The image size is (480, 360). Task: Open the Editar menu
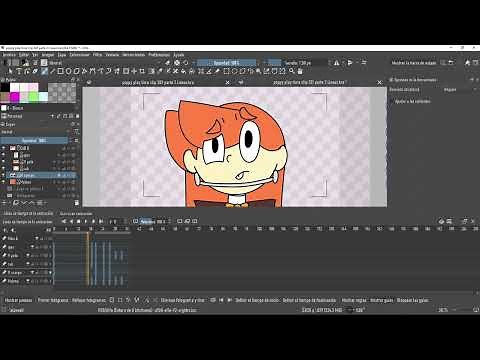(24, 55)
